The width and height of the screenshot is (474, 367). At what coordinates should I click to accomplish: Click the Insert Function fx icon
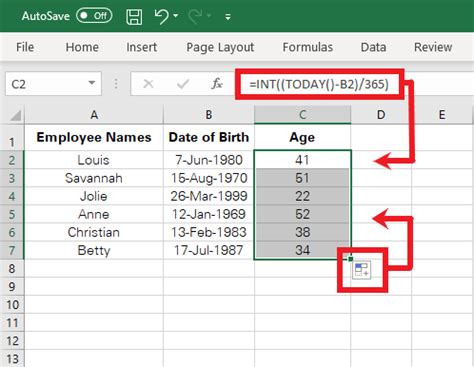(217, 84)
